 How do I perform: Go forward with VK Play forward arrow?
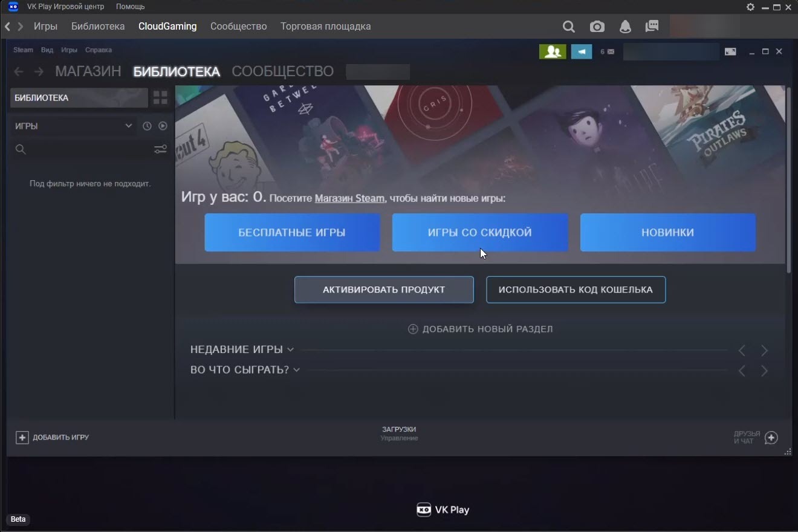coord(21,27)
